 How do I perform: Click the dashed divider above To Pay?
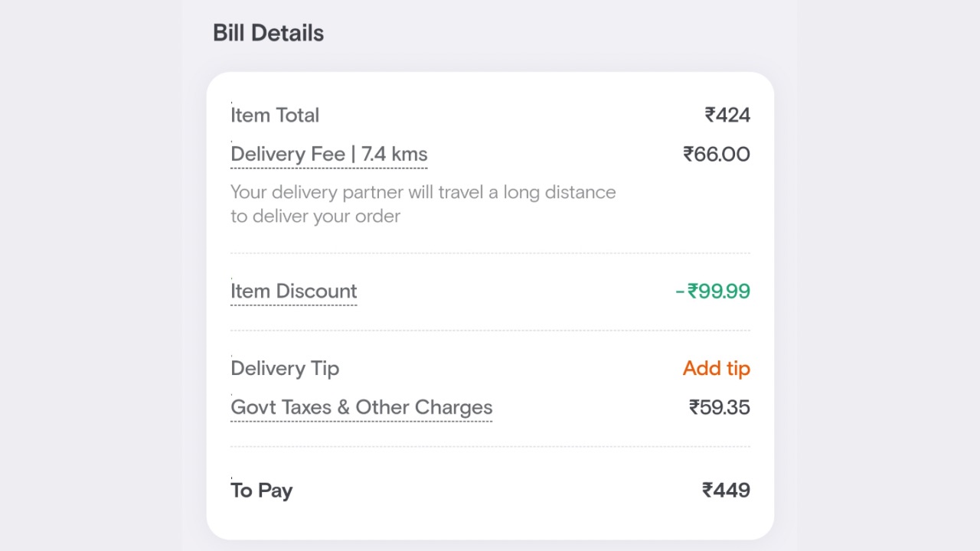[490, 447]
